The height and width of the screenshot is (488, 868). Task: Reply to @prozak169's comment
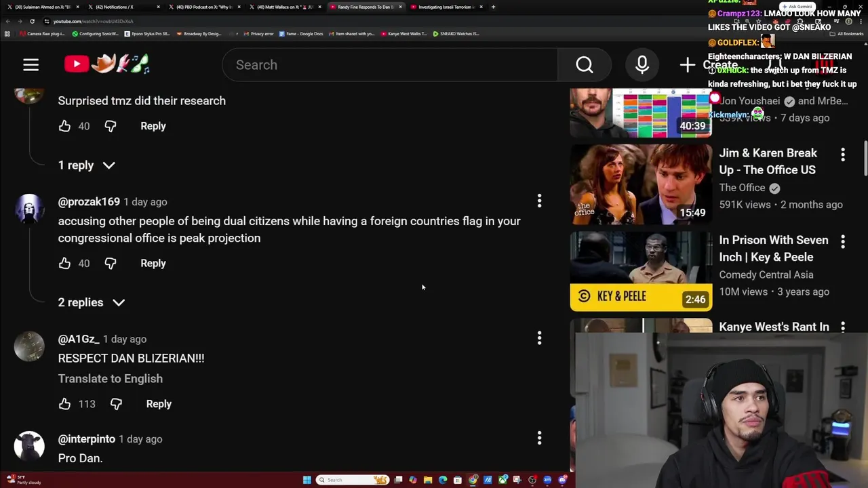click(153, 264)
